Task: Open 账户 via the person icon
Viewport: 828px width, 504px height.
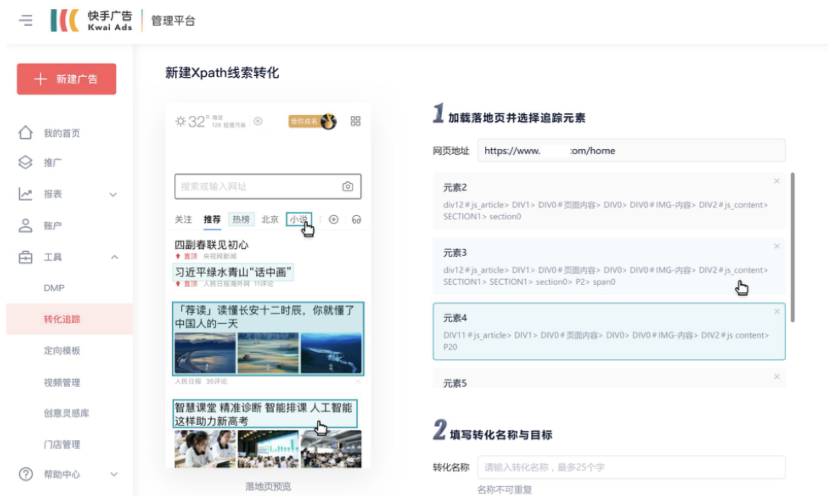Action: click(25, 225)
